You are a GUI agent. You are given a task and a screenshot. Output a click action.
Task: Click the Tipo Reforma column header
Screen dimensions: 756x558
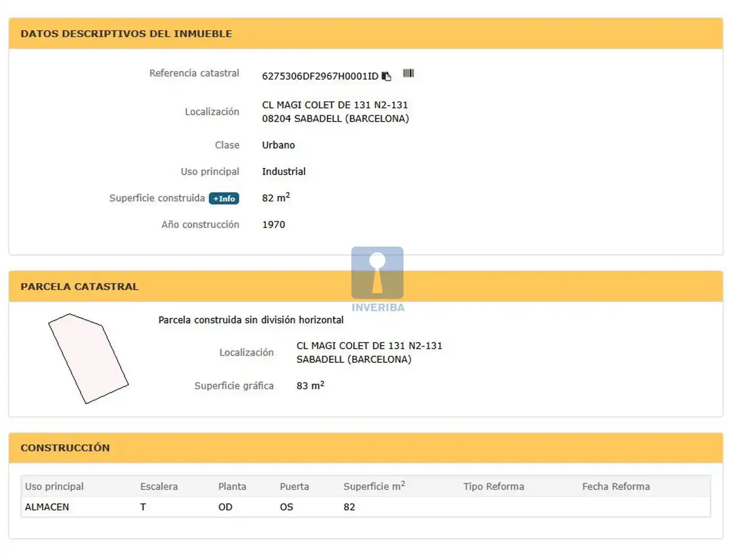tap(494, 487)
